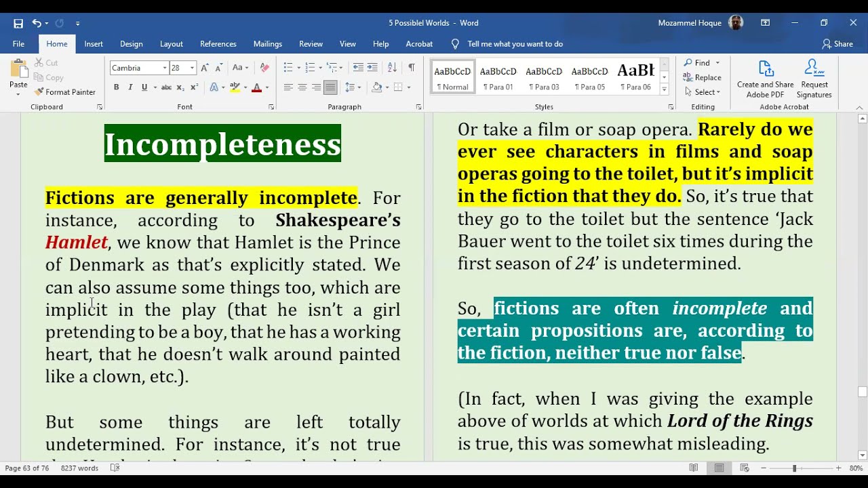Click the vertical scrollbar thumb
The width and height of the screenshot is (868, 488).
pos(862,392)
